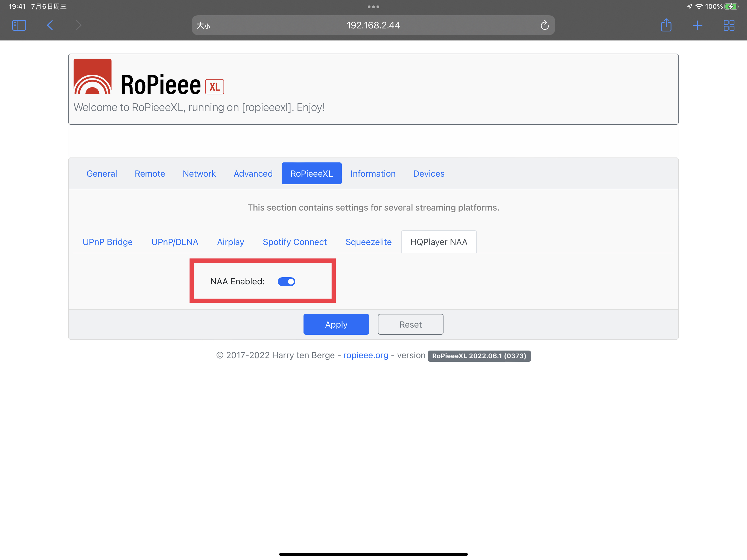747x560 pixels.
Task: Open the Network tab
Action: (199, 173)
